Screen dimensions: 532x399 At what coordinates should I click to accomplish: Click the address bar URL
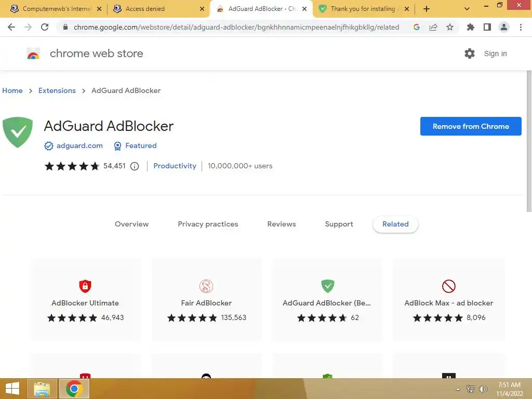pyautogui.click(x=236, y=27)
